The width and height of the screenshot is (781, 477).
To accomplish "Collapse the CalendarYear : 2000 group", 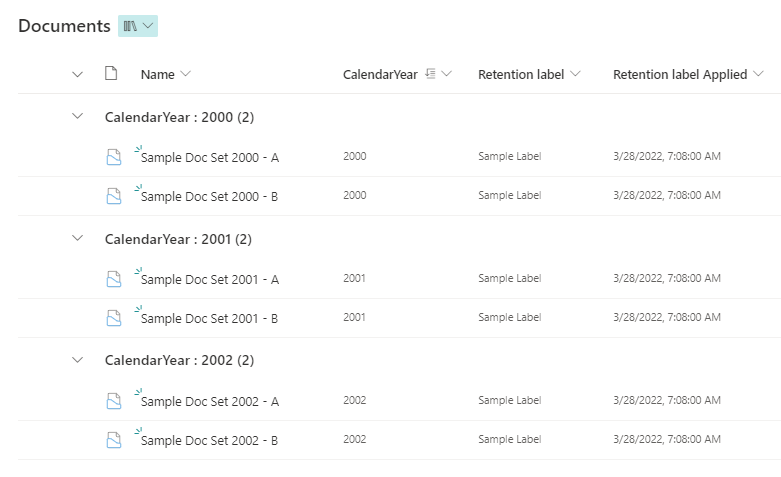I will (x=77, y=117).
